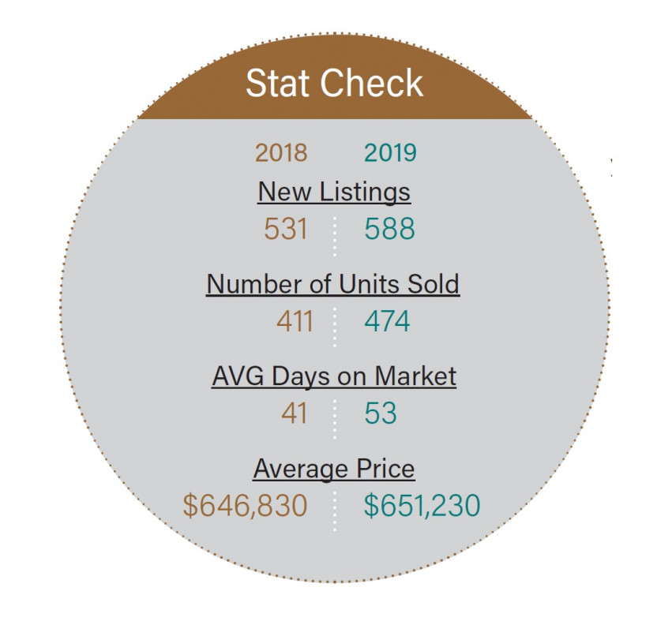Click the 474 units sold value
Image resolution: width=672 pixels, height=621 pixels.
pyautogui.click(x=387, y=321)
